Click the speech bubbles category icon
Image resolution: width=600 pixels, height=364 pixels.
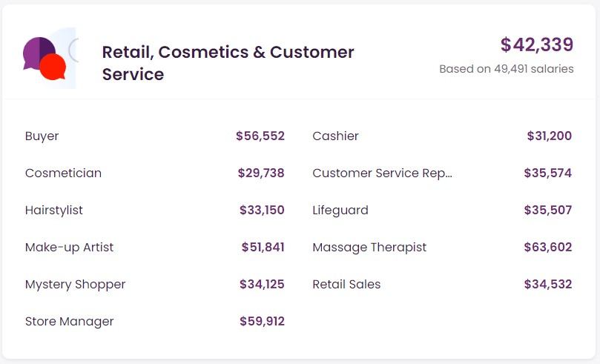(x=45, y=58)
